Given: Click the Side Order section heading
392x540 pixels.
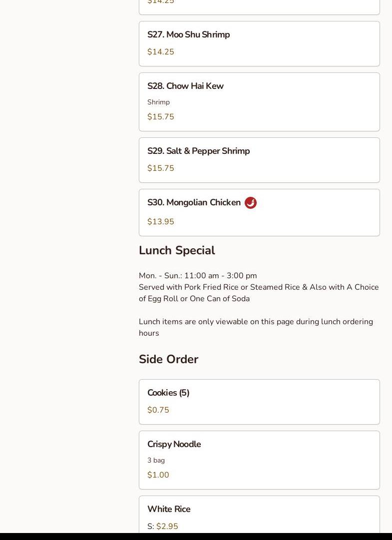Looking at the screenshot, I should pyautogui.click(x=168, y=359).
